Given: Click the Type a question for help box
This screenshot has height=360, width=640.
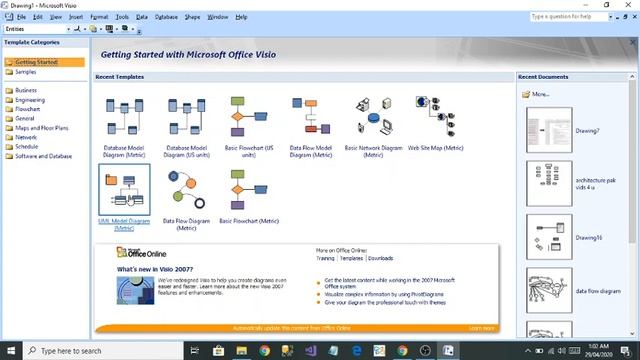Looking at the screenshot, I should click(x=569, y=17).
